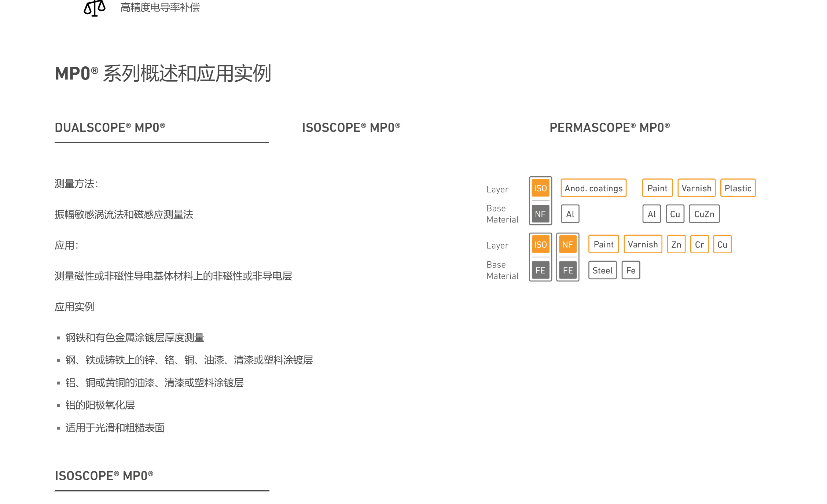Click bullet 钢铁和有色金属涂镀层厚度测量
This screenshot has height=504, width=827.
[x=135, y=338]
